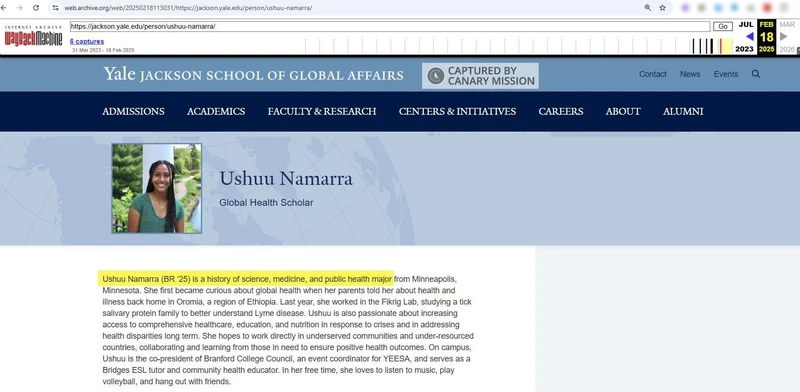Image resolution: width=800 pixels, height=392 pixels.
Task: Select JUL 2023 in the capture timeline
Action: [745, 37]
